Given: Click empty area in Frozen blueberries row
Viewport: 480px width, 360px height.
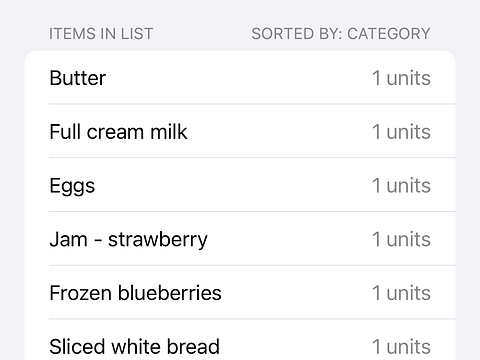Looking at the screenshot, I should click(x=297, y=293).
